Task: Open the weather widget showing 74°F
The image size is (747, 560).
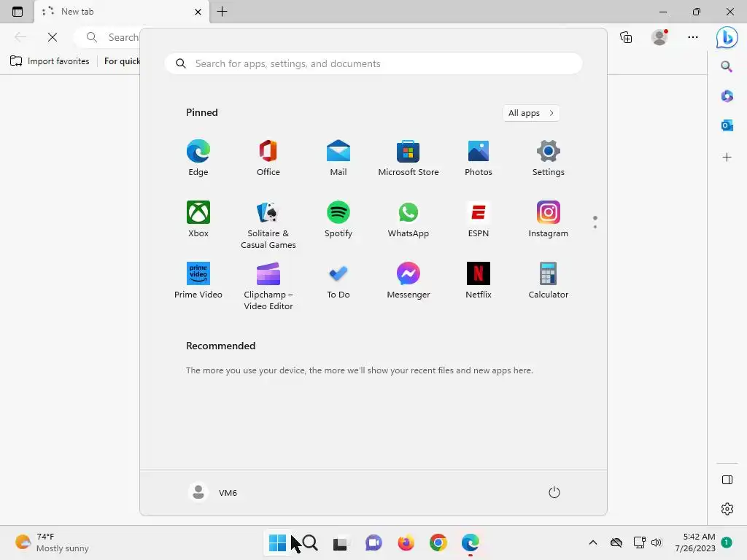Action: 52,542
